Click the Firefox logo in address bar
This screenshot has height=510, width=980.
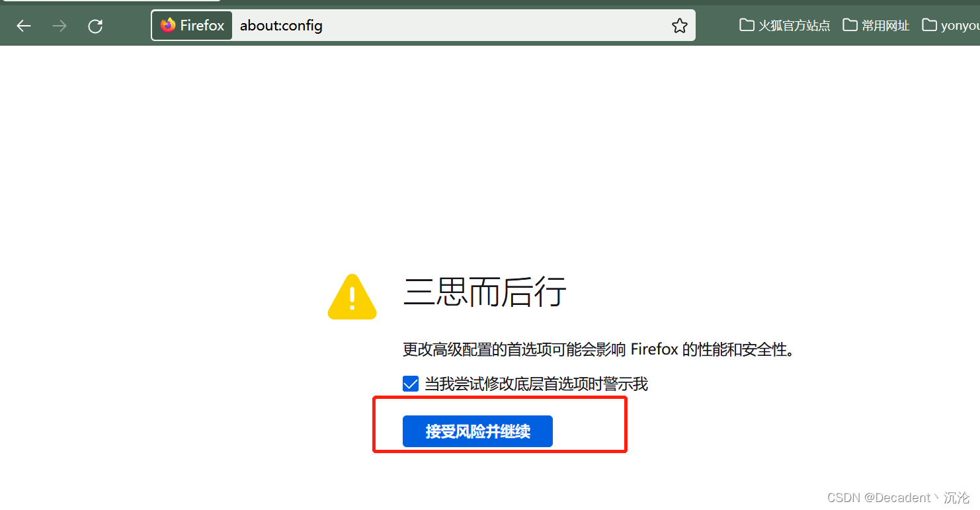(x=168, y=25)
